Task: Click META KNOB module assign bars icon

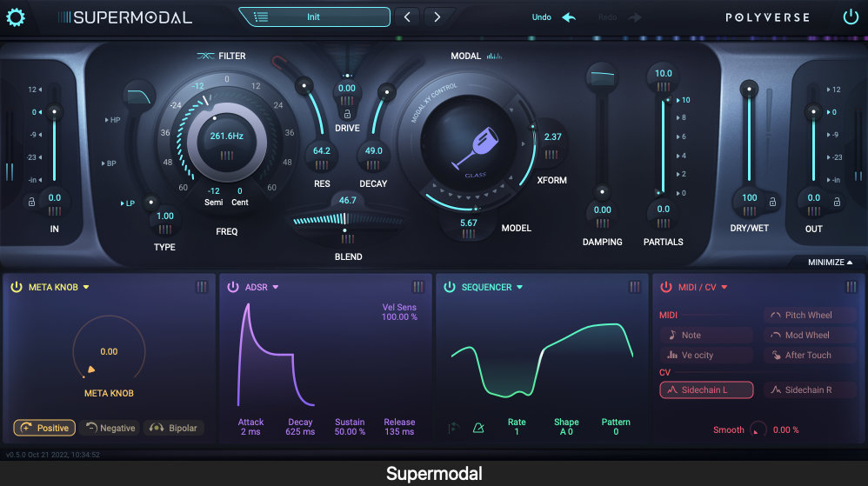Action: 202,286
